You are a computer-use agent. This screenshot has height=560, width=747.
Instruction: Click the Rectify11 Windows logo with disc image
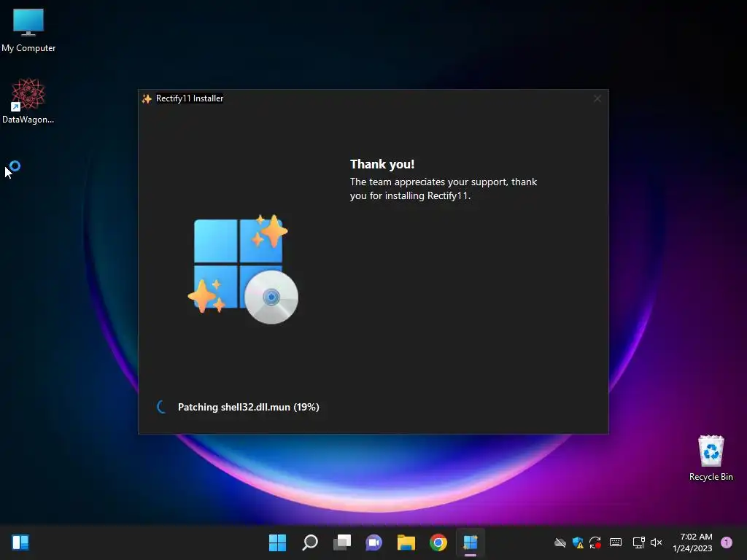click(x=243, y=270)
